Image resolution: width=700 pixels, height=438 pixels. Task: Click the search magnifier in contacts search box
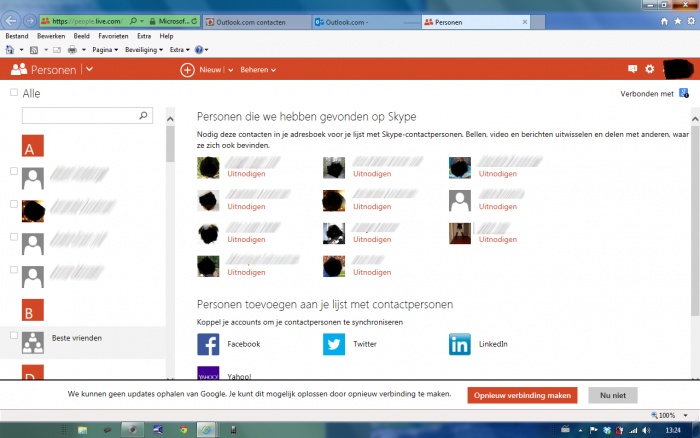click(x=143, y=115)
